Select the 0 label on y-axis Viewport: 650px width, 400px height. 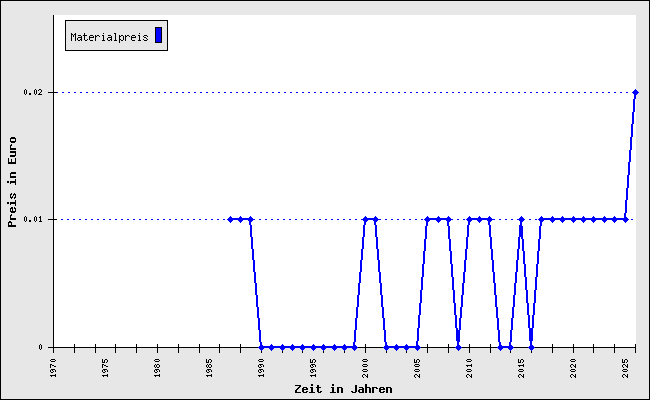coord(42,347)
